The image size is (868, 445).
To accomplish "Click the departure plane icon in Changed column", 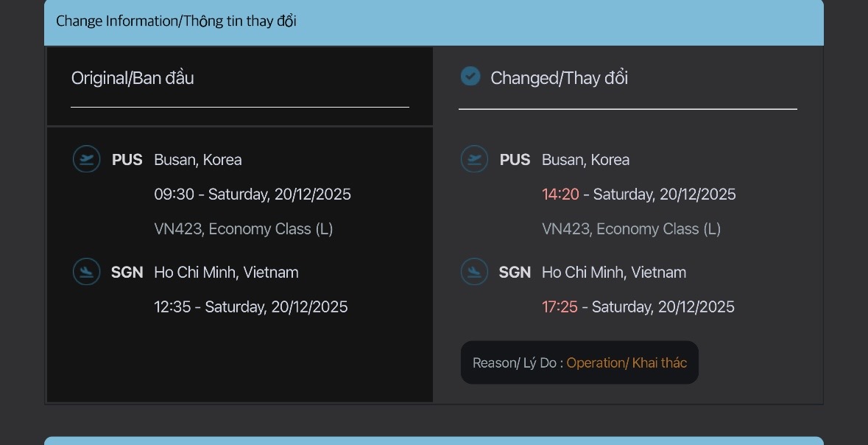I will [474, 159].
